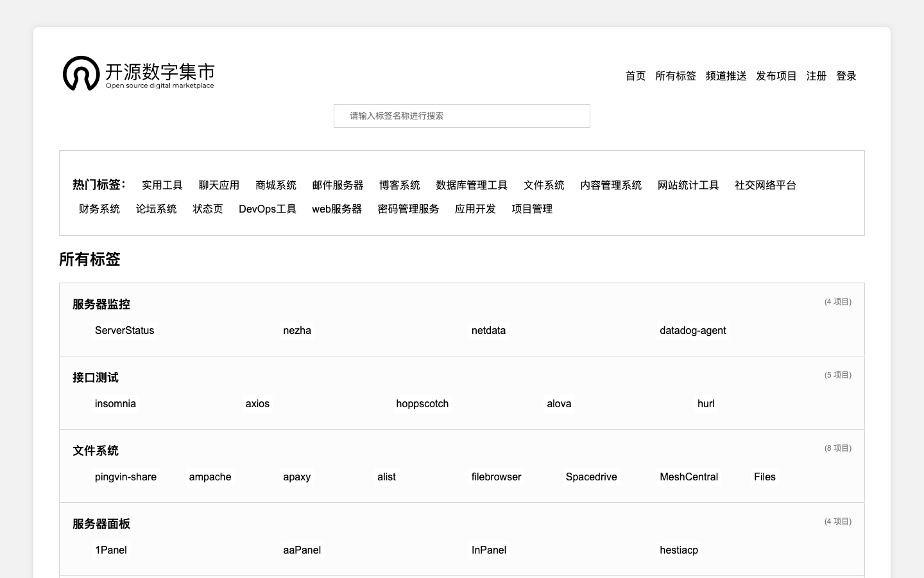Click the alist link under 文件系统
Screen dimensions: 924x578
tap(386, 477)
